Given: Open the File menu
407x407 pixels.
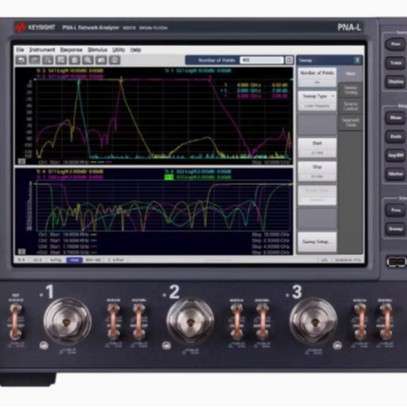Looking at the screenshot, I should [x=21, y=50].
